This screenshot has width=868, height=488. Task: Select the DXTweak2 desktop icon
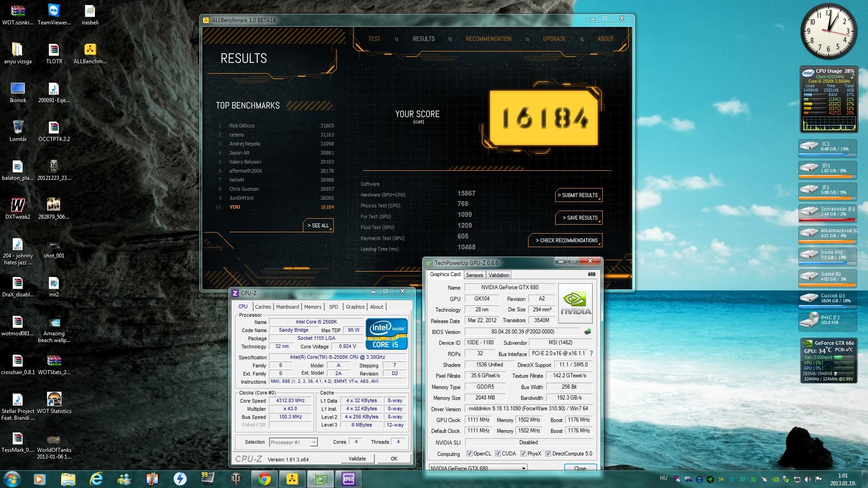tap(18, 209)
